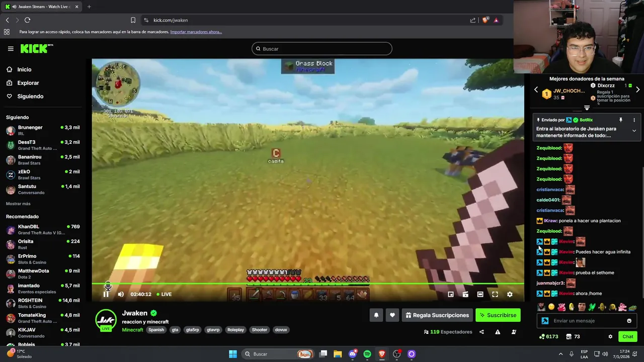Open chat settings gear
The height and width of the screenshot is (362, 644).
tap(610, 337)
